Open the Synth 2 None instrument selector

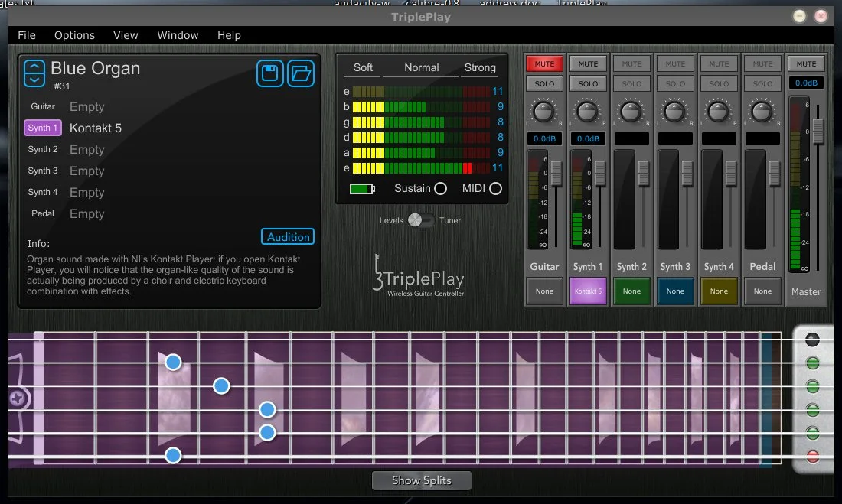[x=631, y=291]
